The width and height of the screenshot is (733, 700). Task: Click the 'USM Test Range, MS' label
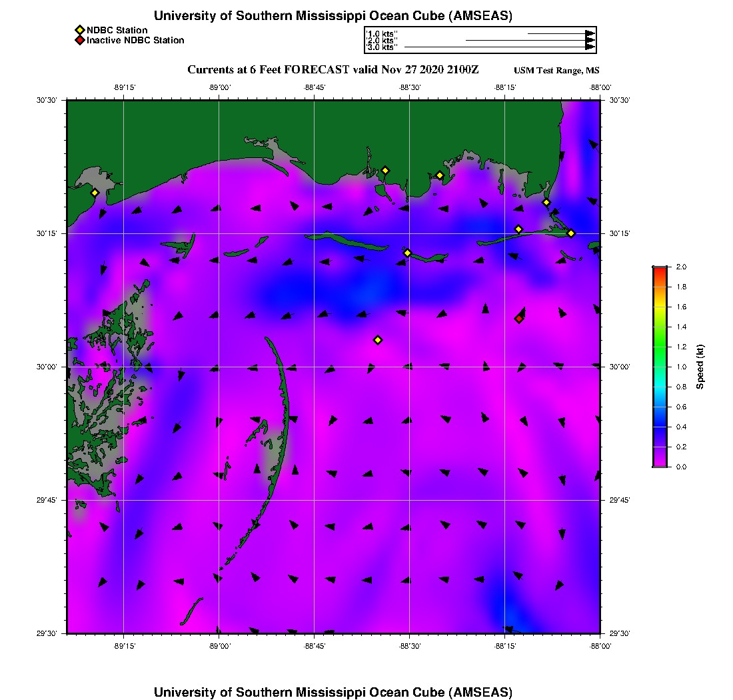click(x=556, y=71)
